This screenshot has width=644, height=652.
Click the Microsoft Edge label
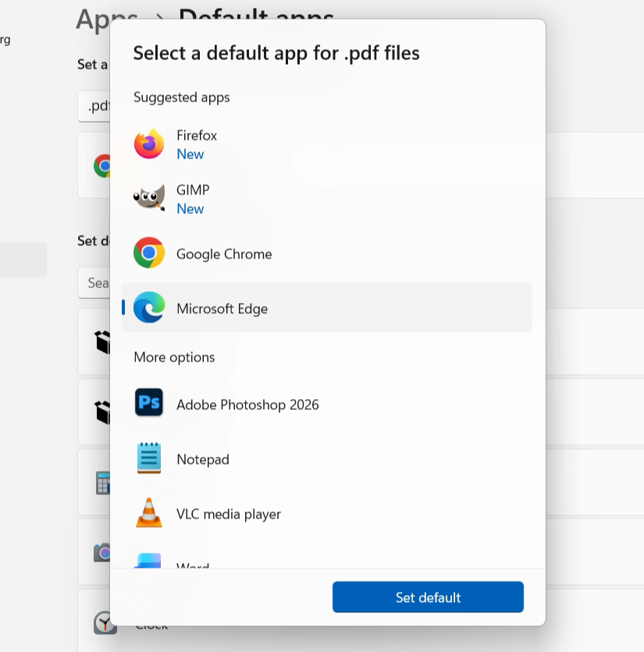222,308
